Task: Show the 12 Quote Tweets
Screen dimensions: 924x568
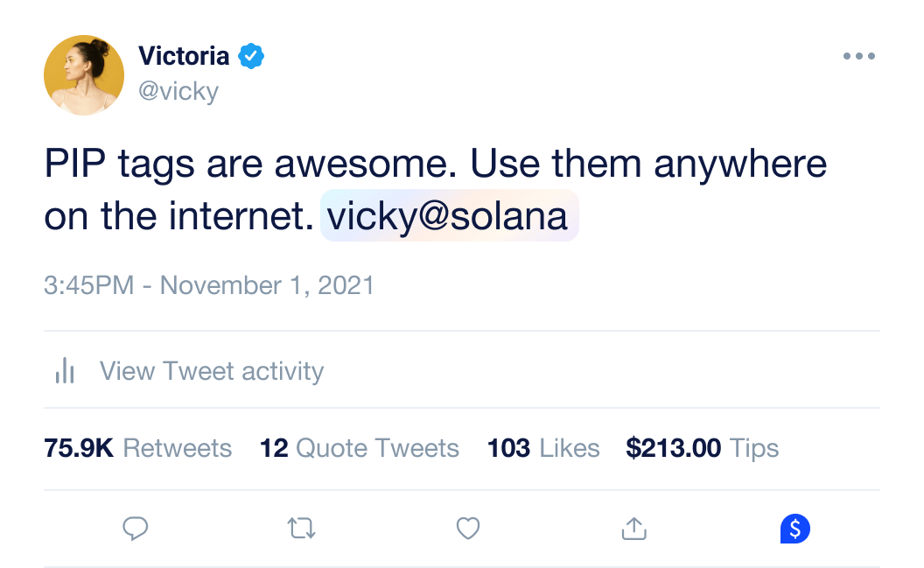Action: (360, 448)
